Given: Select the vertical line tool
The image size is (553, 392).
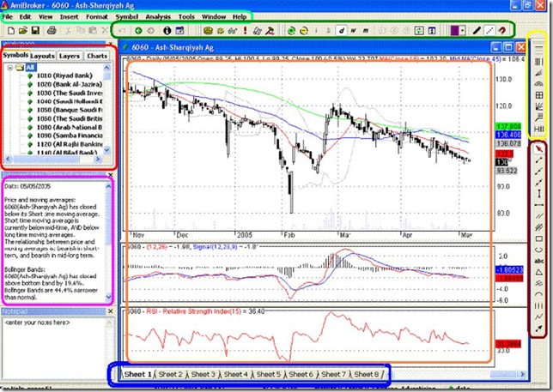Looking at the screenshot, I should pyautogui.click(x=538, y=194).
